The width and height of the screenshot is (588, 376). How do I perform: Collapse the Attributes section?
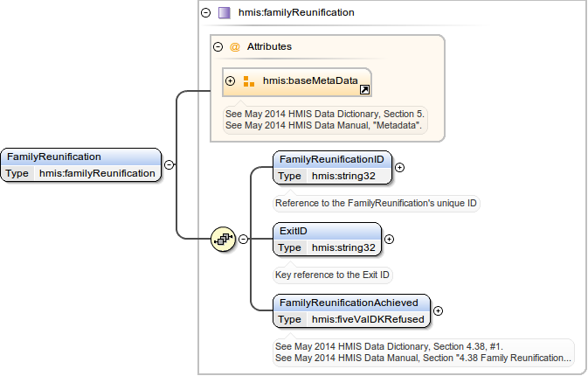(218, 46)
